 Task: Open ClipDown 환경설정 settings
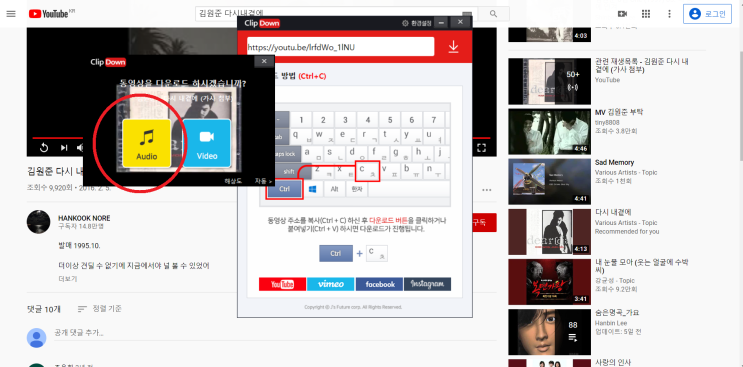coord(416,23)
